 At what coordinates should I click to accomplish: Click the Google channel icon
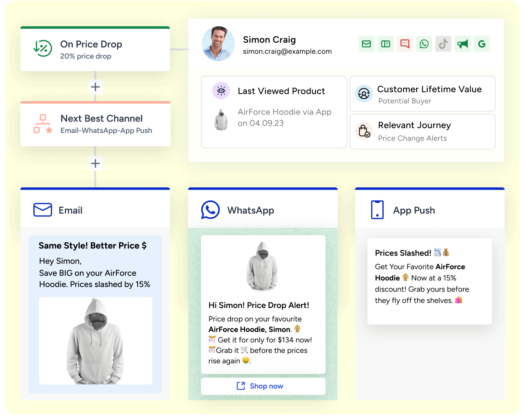click(x=481, y=44)
